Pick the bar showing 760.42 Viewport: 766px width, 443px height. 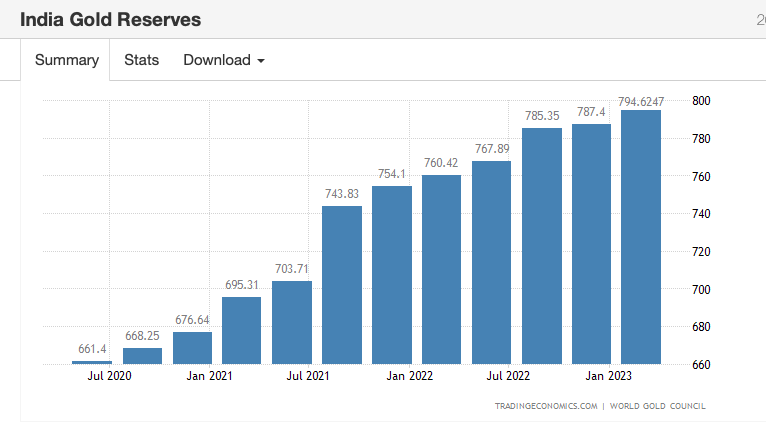tap(441, 269)
